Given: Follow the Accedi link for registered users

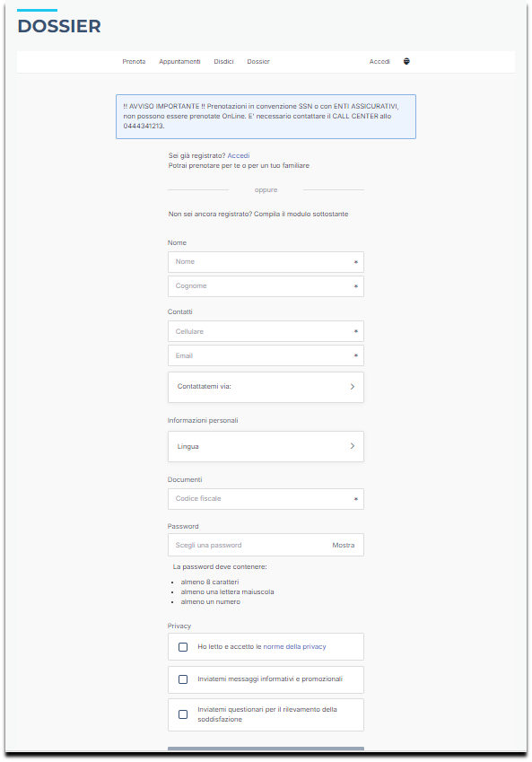Looking at the screenshot, I should (239, 155).
